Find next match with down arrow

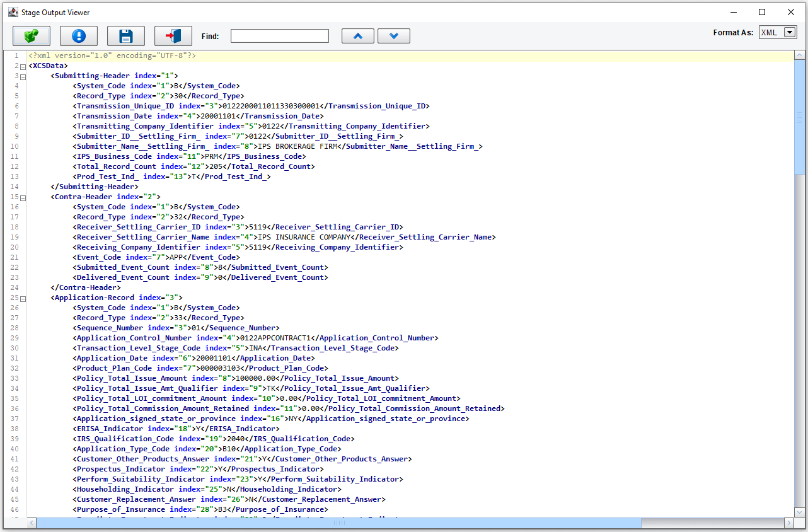(x=394, y=36)
